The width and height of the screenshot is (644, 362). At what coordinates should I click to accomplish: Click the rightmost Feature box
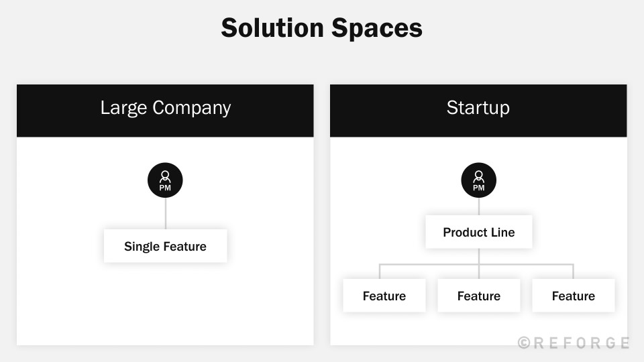point(573,296)
